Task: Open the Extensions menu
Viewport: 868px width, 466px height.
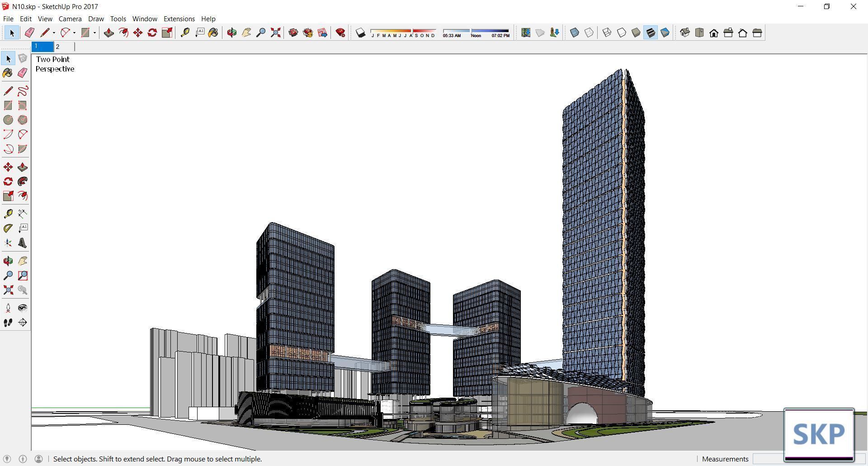Action: coord(179,19)
